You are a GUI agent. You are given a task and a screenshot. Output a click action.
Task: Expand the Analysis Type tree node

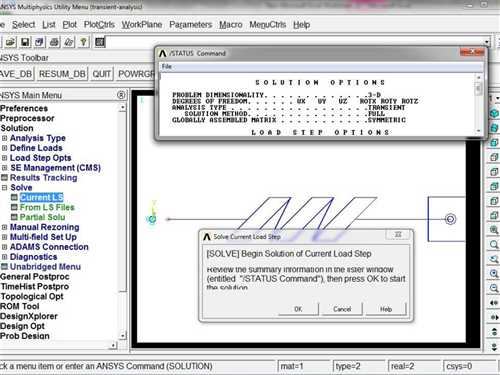[x=4, y=138]
